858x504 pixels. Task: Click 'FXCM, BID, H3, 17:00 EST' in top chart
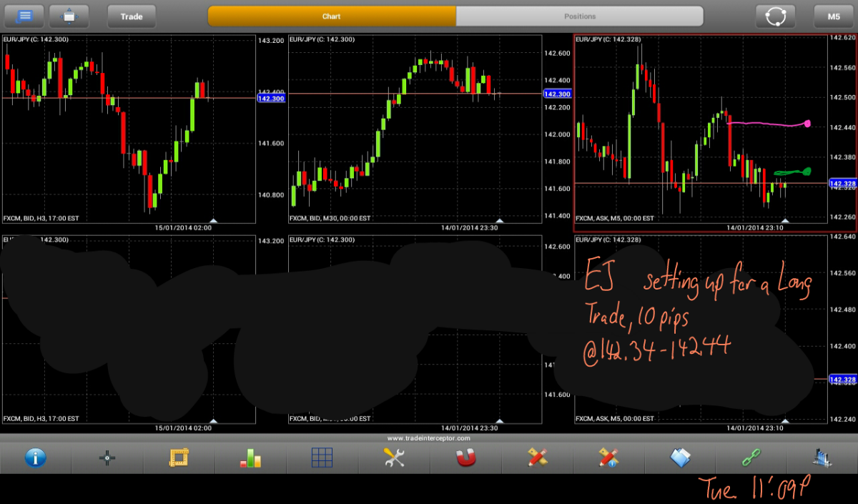pyautogui.click(x=41, y=218)
